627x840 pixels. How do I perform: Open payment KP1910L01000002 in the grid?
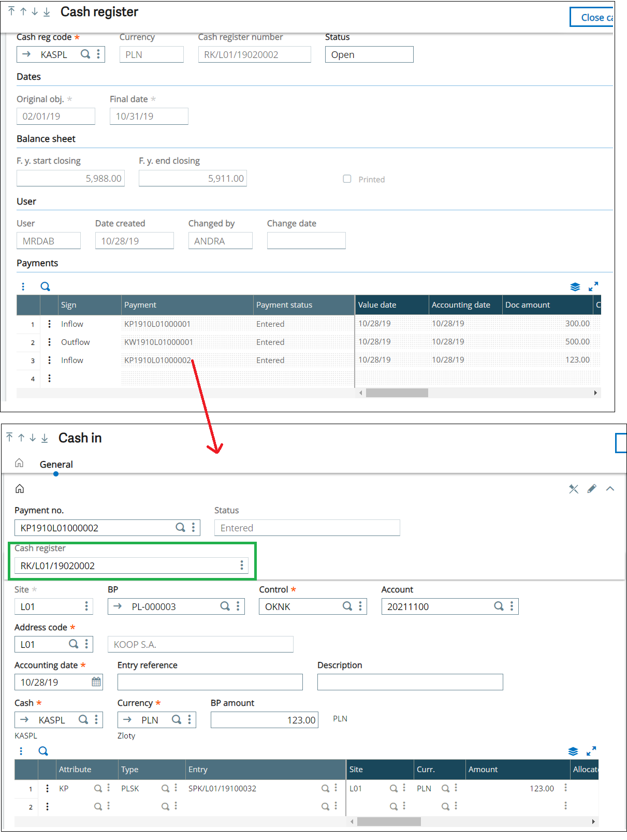pos(157,360)
